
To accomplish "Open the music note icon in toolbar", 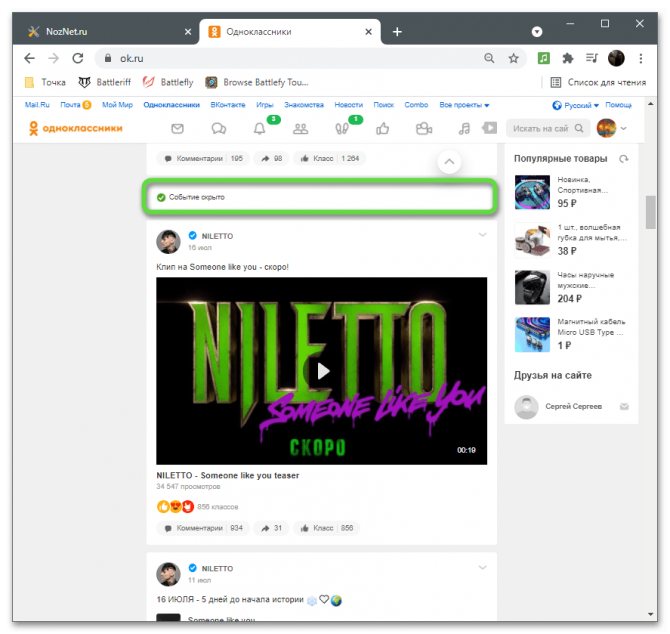I will point(464,129).
